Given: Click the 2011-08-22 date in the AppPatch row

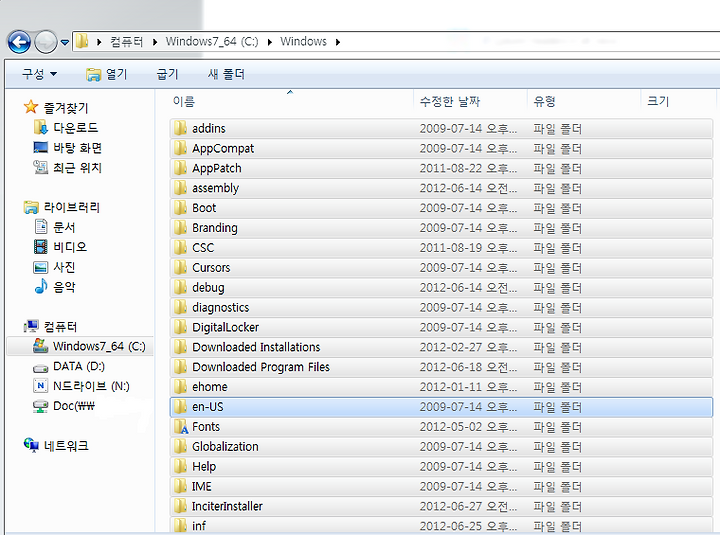Looking at the screenshot, I should coord(468,169).
